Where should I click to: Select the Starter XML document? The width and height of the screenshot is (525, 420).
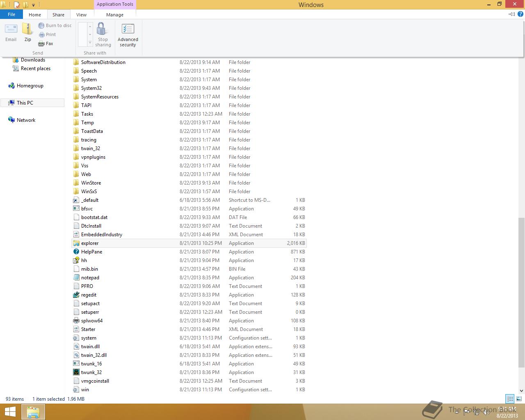(x=88, y=329)
